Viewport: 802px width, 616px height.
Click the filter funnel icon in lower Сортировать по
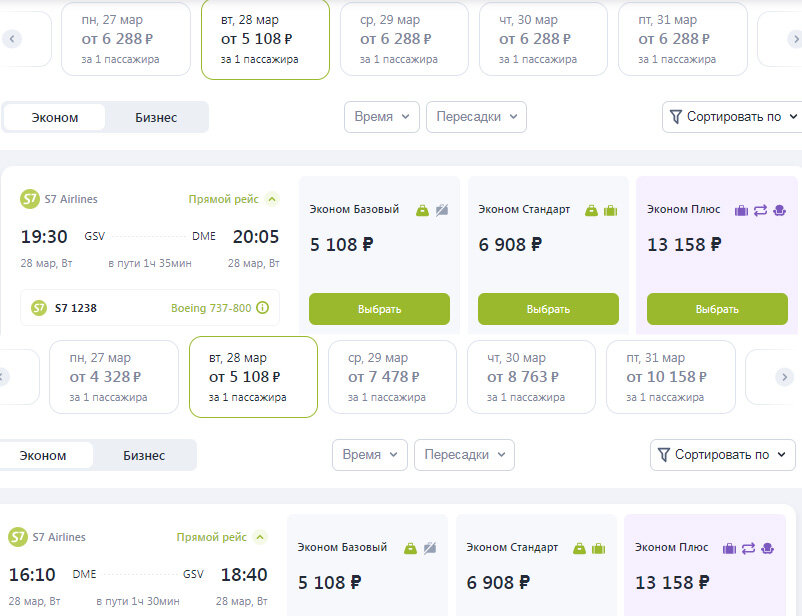point(663,455)
